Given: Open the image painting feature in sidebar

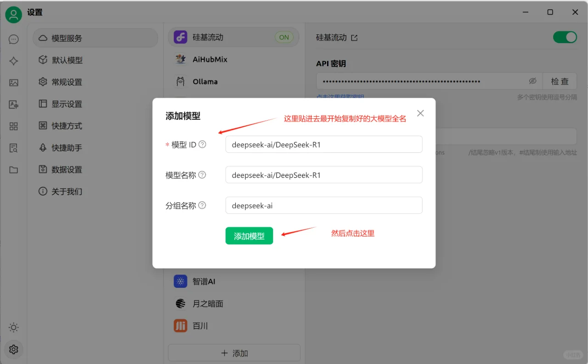Looking at the screenshot, I should pos(13,83).
